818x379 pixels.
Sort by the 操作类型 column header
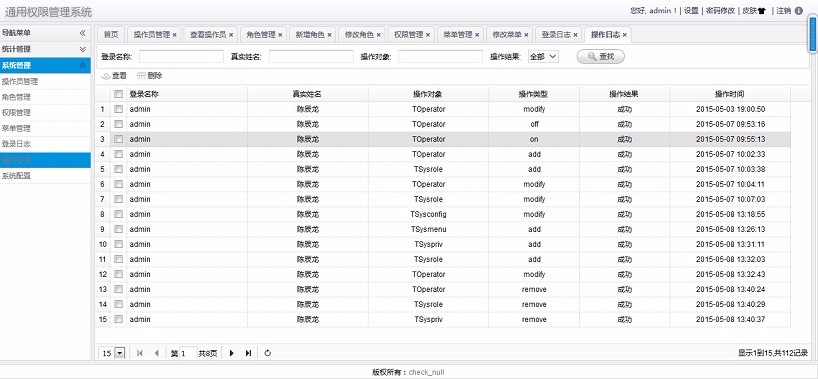(x=534, y=94)
